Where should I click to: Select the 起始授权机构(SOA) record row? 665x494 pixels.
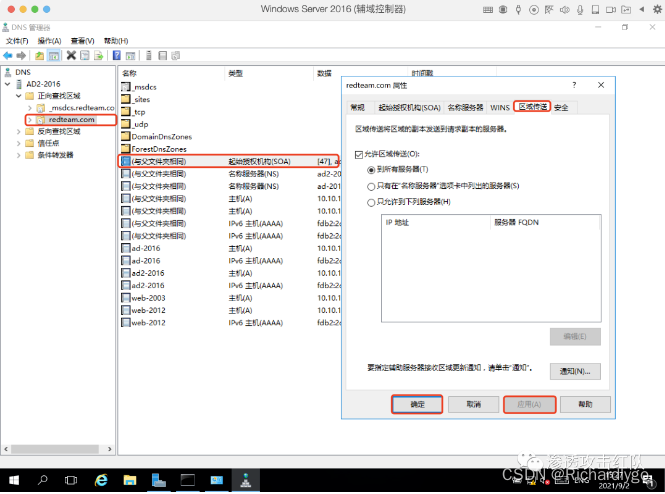click(229, 162)
